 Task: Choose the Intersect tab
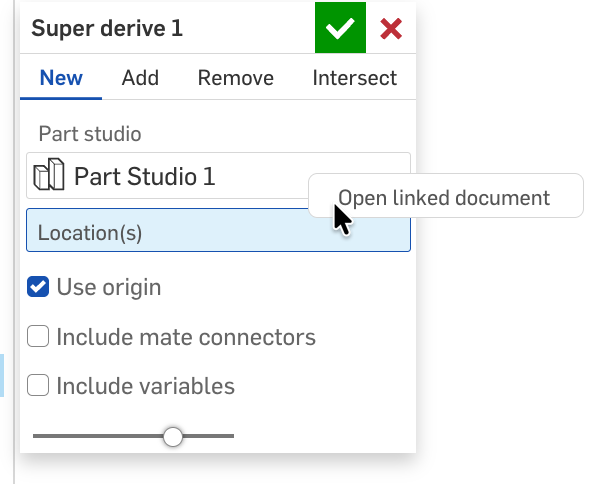(354, 78)
